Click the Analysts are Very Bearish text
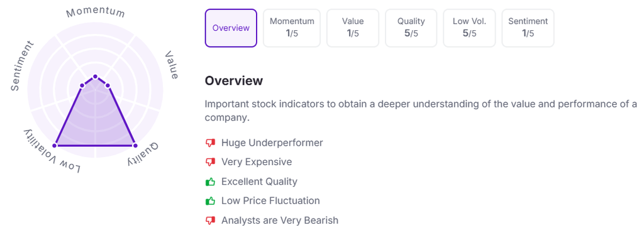This screenshot has width=644, height=228. click(x=280, y=220)
